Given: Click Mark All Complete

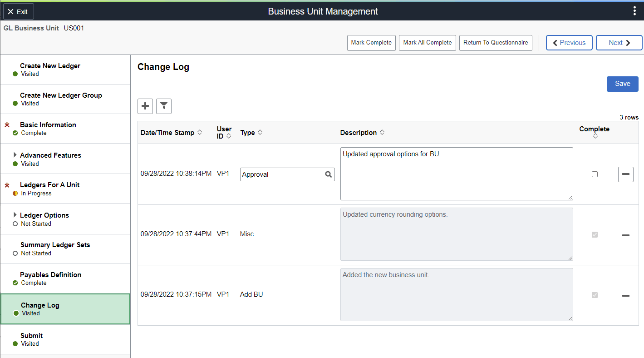Looking at the screenshot, I should pos(428,43).
